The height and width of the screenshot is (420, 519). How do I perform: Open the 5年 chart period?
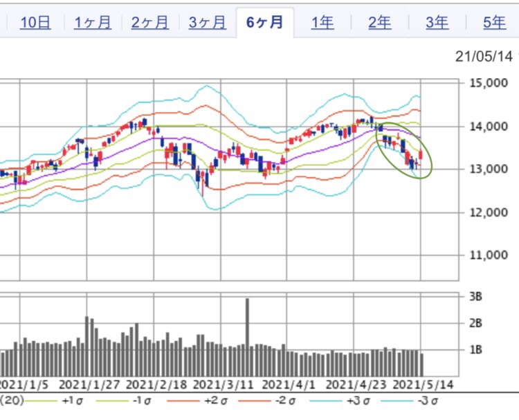[495, 23]
